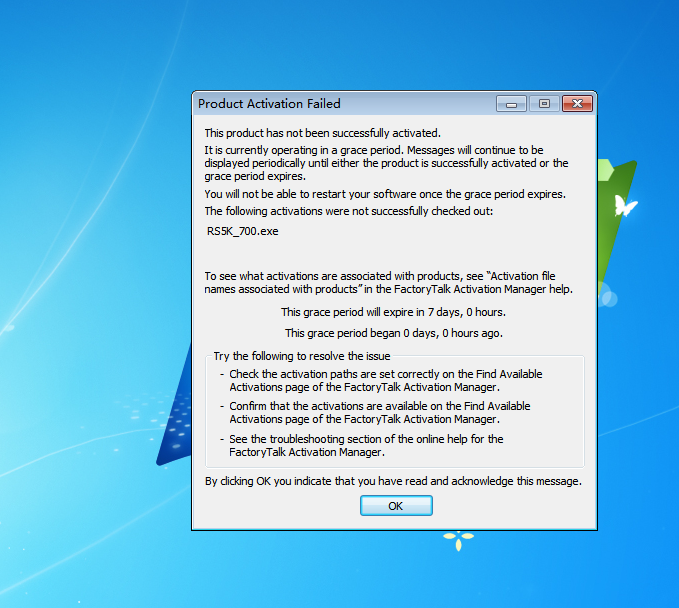This screenshot has height=608, width=679.
Task: Click the Product Activation Failed title bar
Action: pos(340,104)
